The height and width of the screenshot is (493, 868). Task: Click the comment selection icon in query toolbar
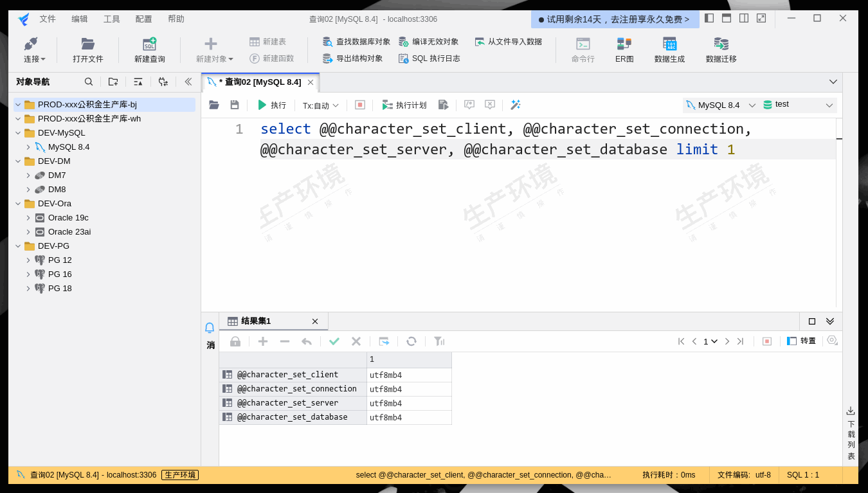[x=469, y=105]
